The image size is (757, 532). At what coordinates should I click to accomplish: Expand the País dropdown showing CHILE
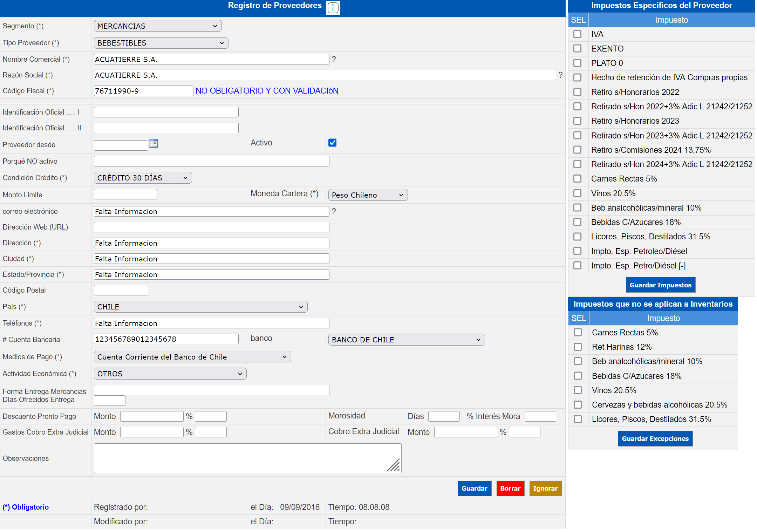(200, 307)
